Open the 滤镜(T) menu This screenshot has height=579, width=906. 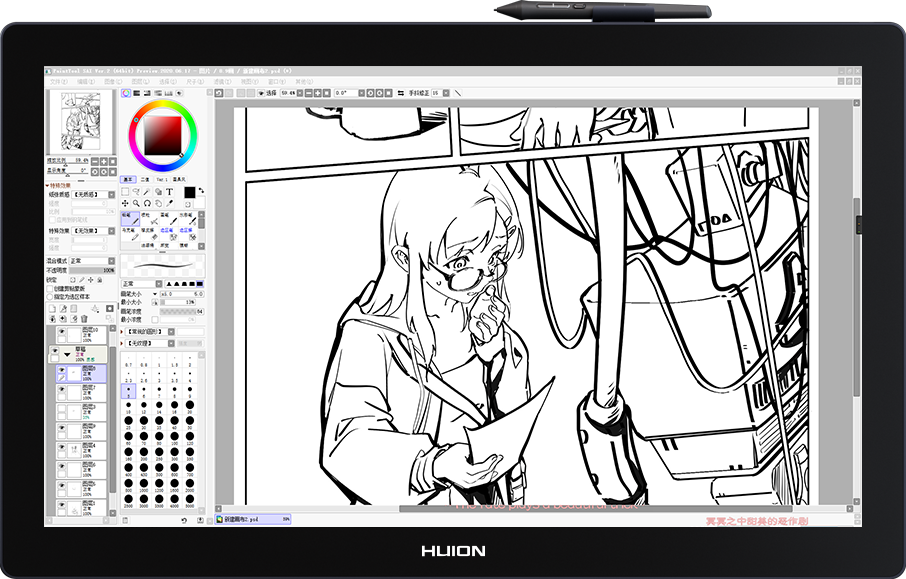coord(222,81)
